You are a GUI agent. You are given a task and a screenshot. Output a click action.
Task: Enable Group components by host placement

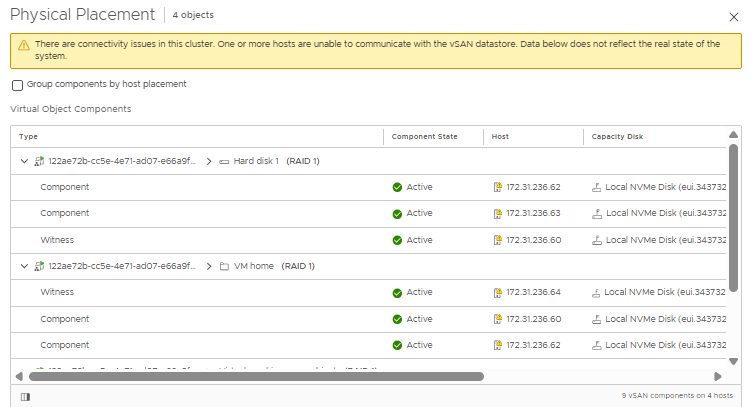click(18, 85)
